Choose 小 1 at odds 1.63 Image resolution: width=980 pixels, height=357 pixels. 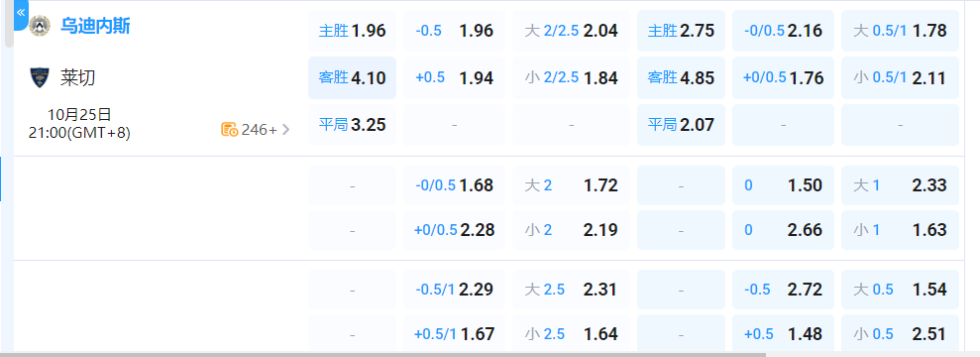pos(900,230)
